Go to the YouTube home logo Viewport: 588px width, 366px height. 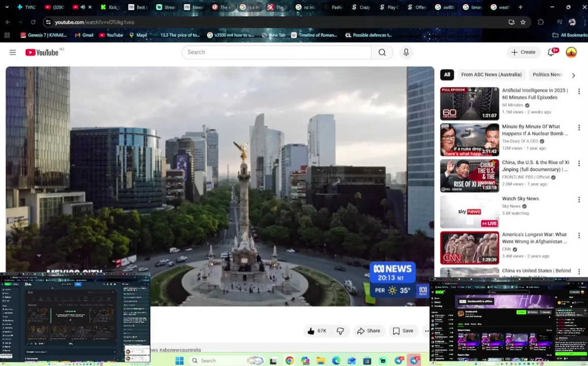pyautogui.click(x=42, y=52)
